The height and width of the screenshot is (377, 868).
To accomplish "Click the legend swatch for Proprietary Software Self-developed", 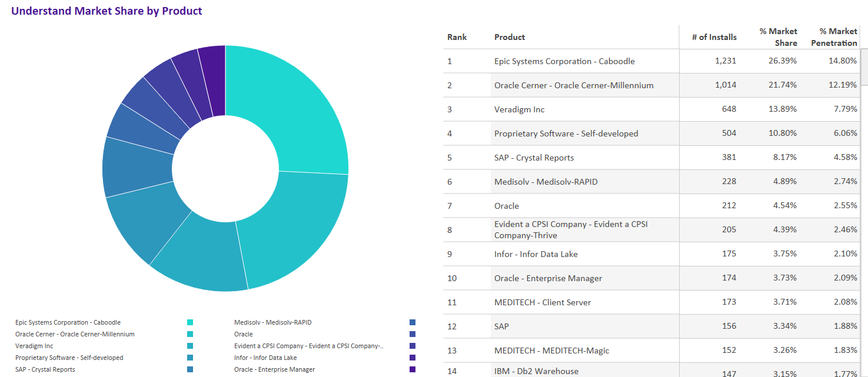I will pyautogui.click(x=189, y=357).
